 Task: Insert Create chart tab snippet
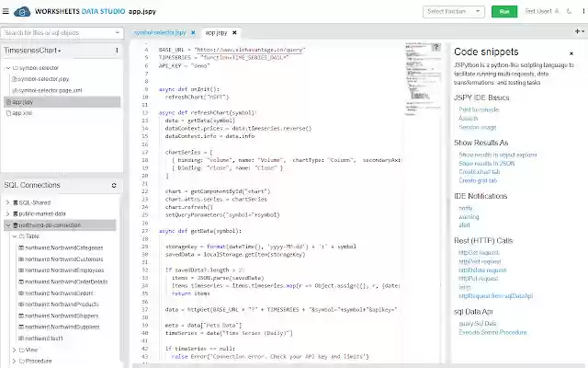(x=480, y=172)
